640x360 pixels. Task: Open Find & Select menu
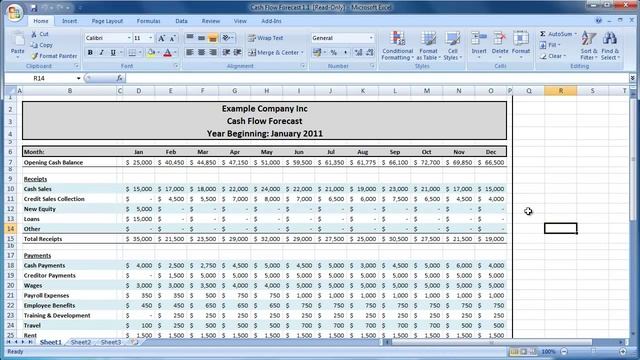coord(610,46)
